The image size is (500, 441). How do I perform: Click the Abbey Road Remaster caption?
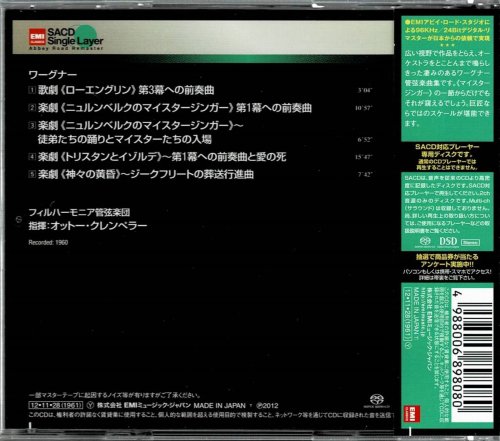coord(66,48)
